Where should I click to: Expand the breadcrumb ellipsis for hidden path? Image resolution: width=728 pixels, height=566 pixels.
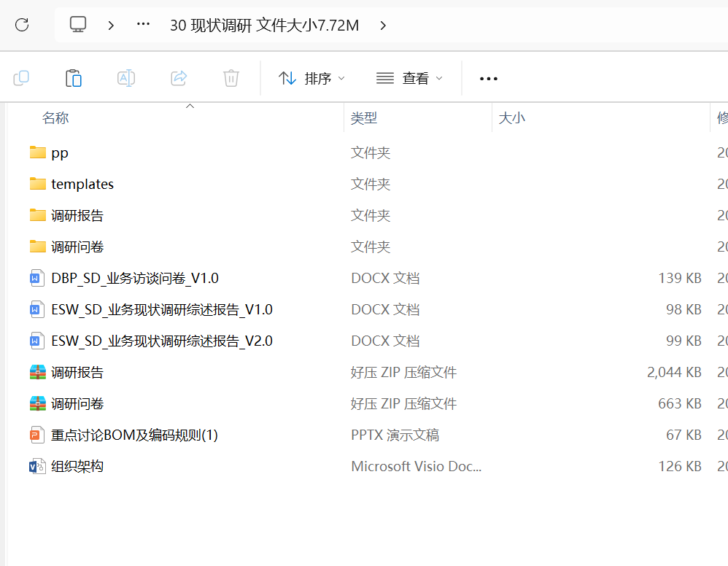(x=144, y=25)
